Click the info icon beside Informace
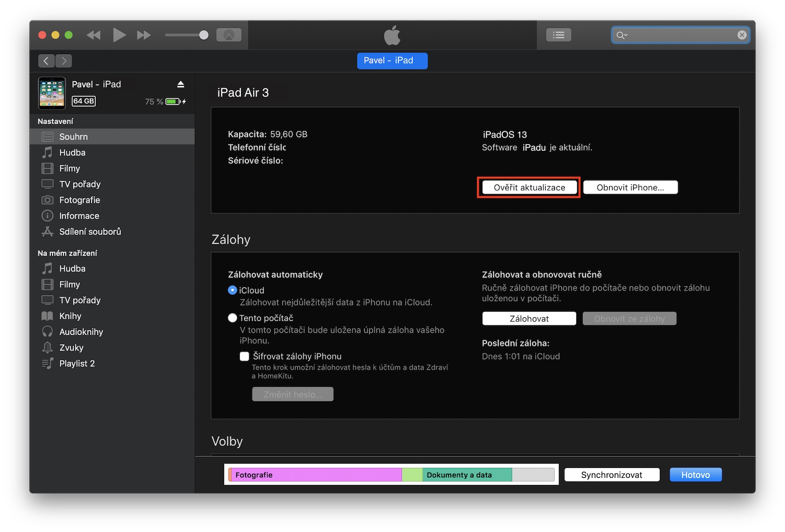 (48, 216)
